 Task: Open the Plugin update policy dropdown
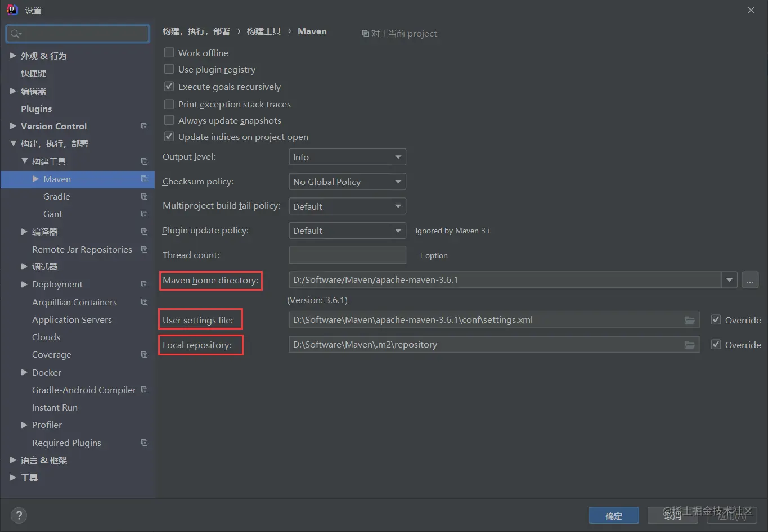347,231
